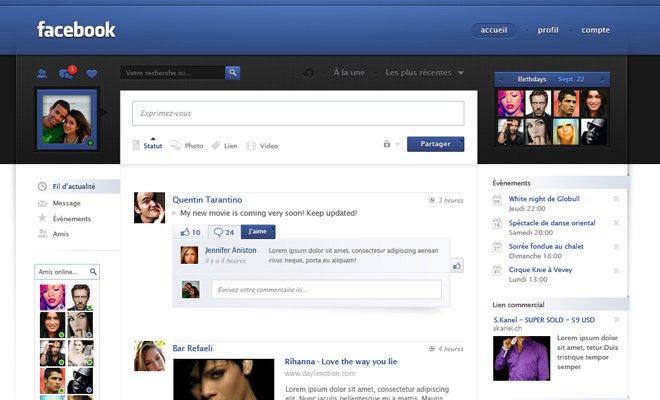This screenshot has width=660, height=400.
Task: Select the Photo post type
Action: click(x=187, y=146)
